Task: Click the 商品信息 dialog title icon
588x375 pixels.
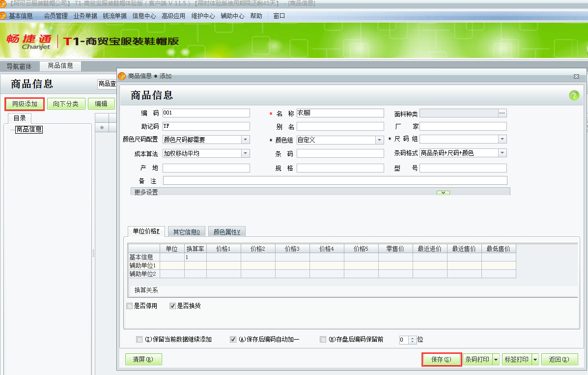Action: [x=122, y=76]
